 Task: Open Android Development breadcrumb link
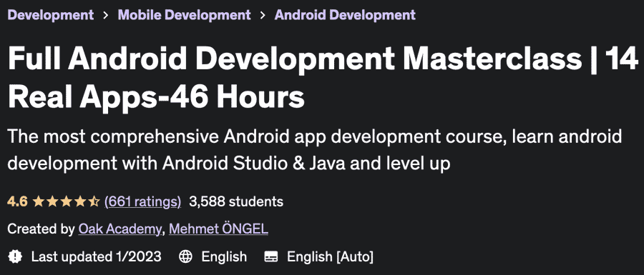tap(345, 15)
